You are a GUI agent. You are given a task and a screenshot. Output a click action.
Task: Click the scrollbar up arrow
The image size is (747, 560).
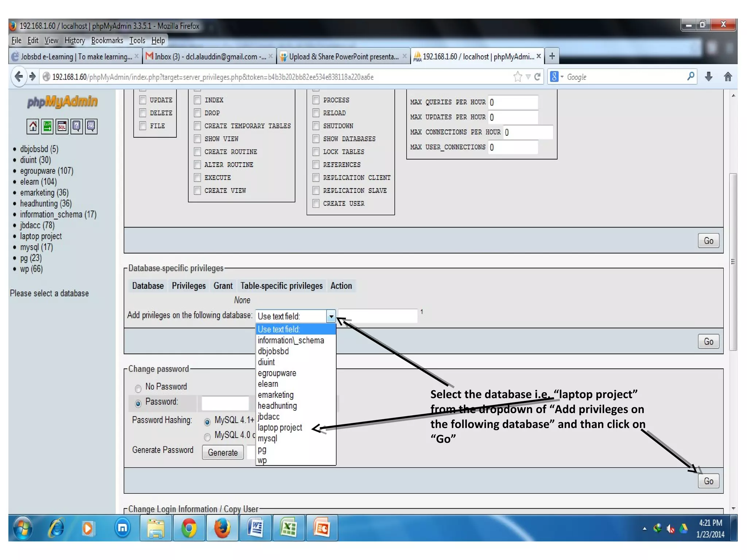733,96
